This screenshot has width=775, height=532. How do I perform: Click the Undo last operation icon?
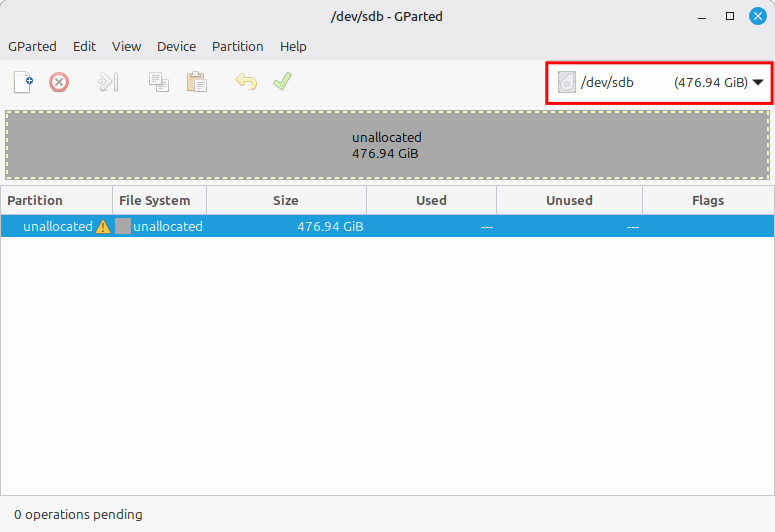(x=245, y=82)
